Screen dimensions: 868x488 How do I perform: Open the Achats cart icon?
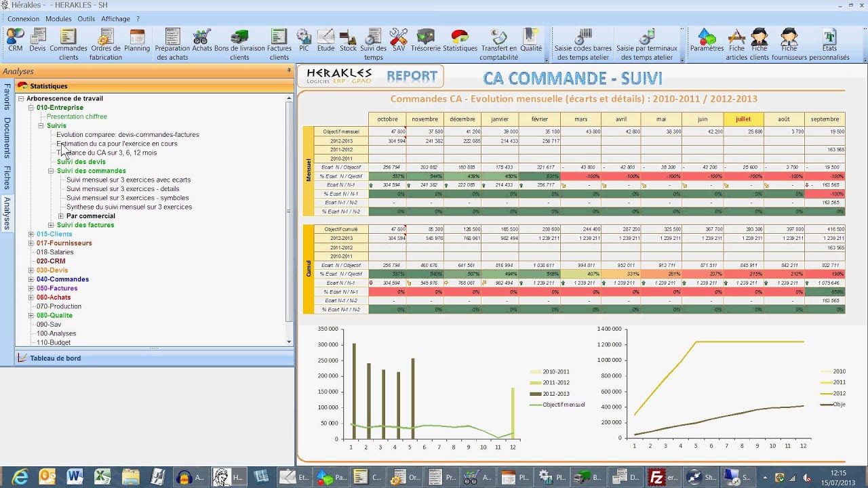point(201,41)
